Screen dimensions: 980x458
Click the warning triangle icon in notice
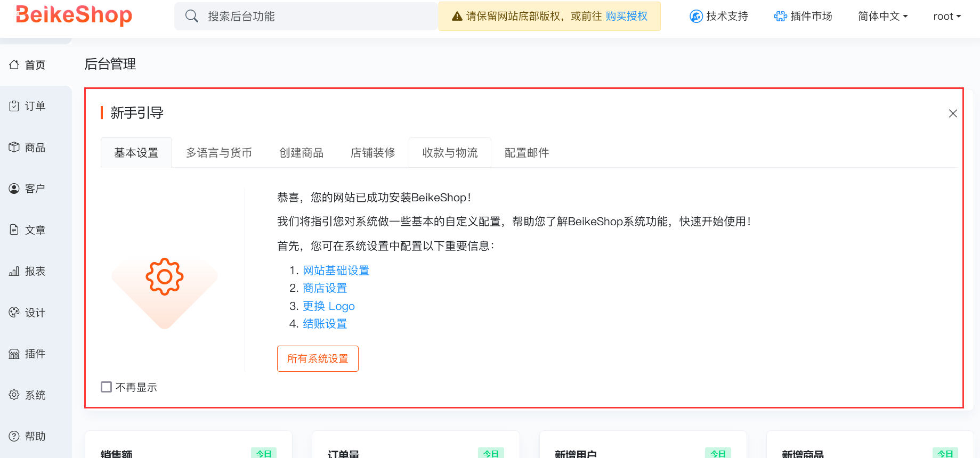(457, 17)
